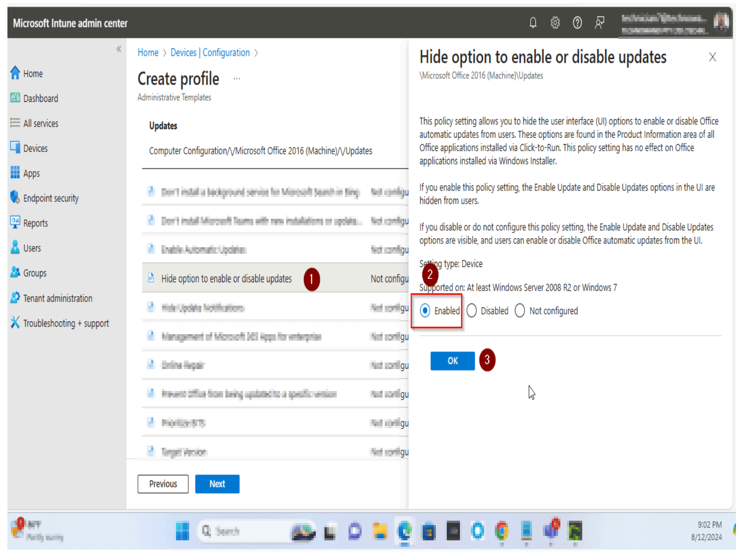Screen dimensions: 739x560
Task: Open Create profile more options ellipsis
Action: click(237, 79)
